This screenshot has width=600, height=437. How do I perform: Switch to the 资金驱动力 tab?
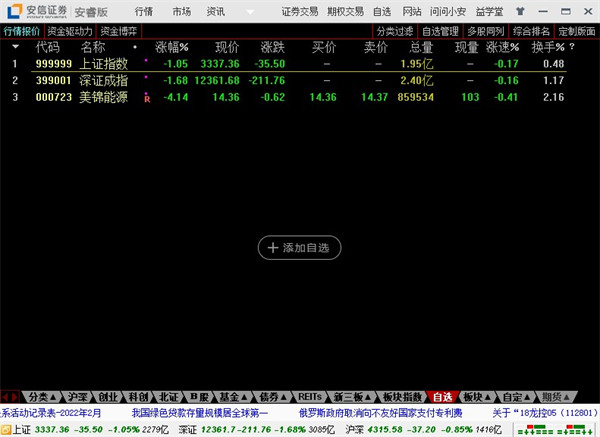click(x=70, y=31)
